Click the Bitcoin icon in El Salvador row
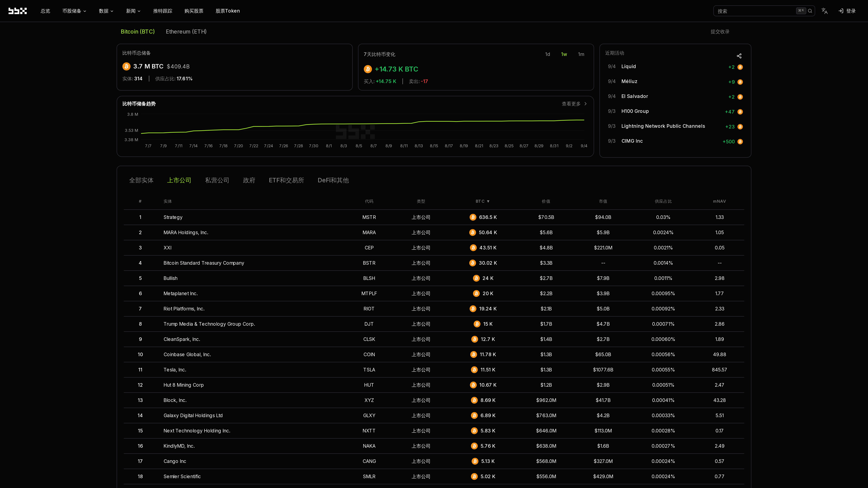Screen dimensions: 868x488 (x=740, y=97)
